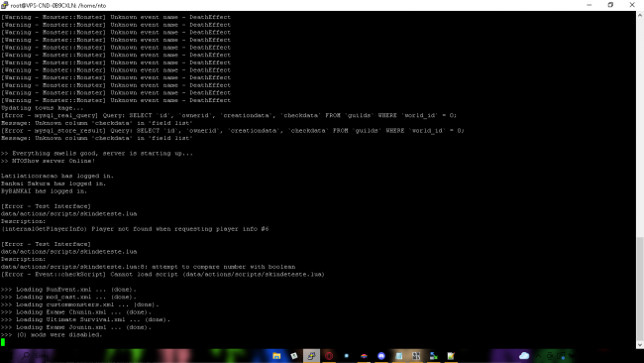Open PuTTY system menu icon in title bar
Viewport: 644px width, 363px height.
[5, 5]
